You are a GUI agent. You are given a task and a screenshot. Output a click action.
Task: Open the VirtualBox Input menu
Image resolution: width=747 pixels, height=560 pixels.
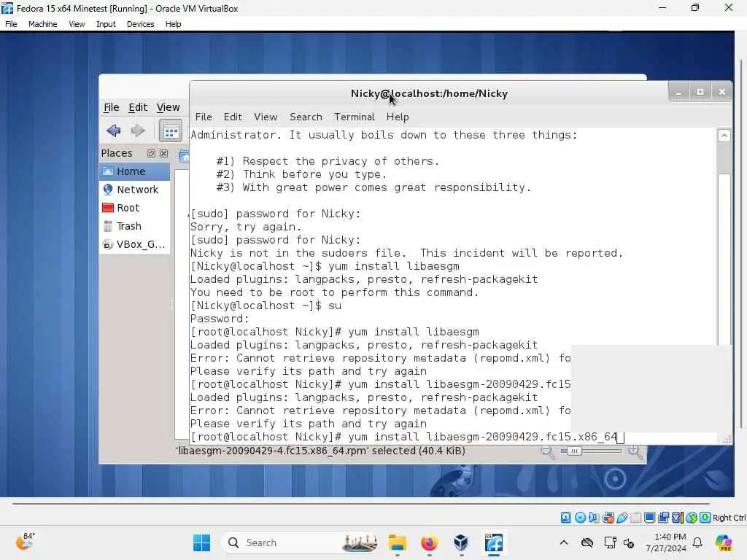point(106,24)
